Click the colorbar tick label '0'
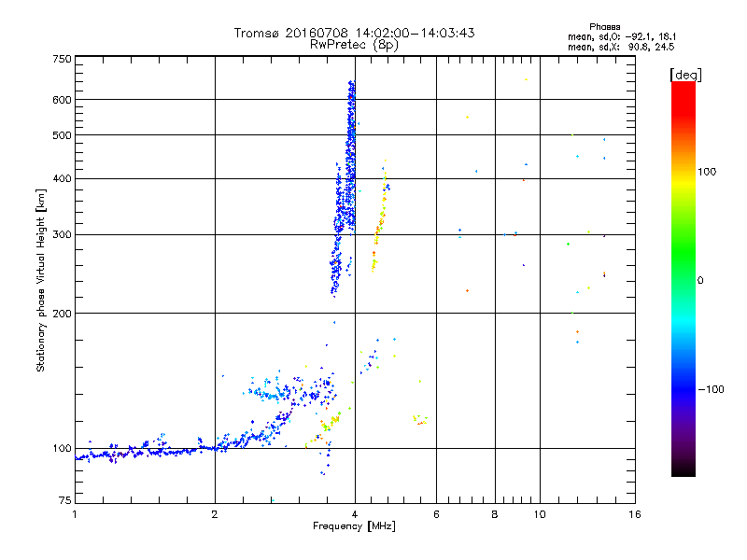747x560 pixels. [700, 281]
